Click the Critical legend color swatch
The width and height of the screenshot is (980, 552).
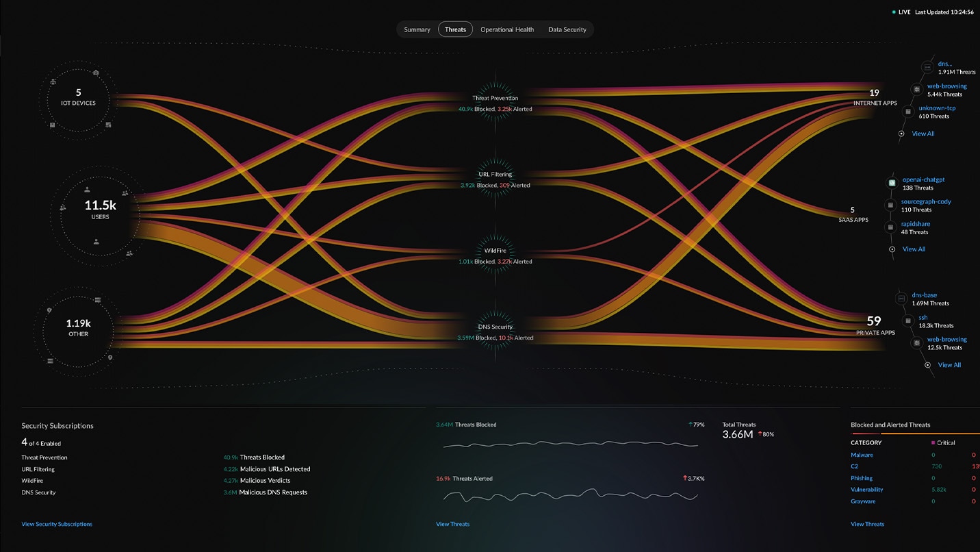[933, 443]
